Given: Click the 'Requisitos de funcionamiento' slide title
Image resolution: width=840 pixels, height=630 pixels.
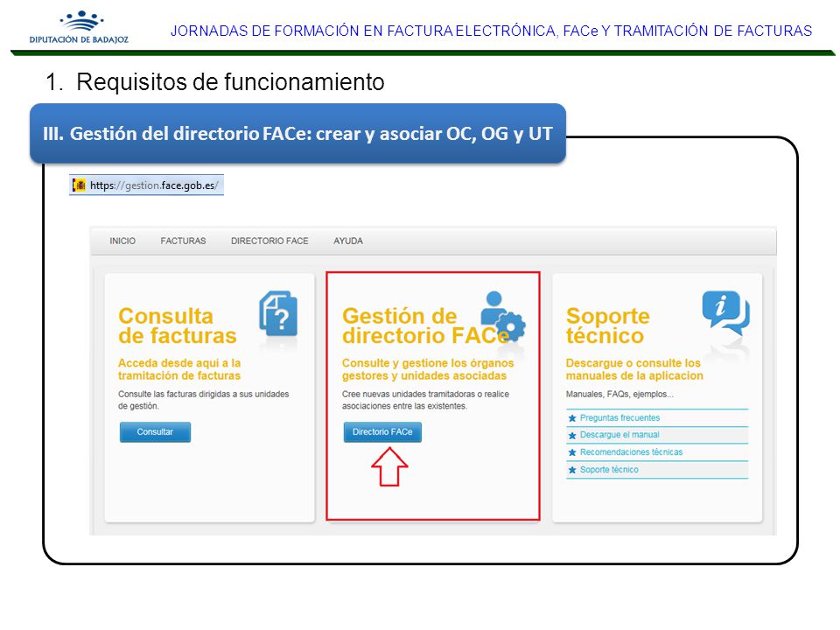Looking at the screenshot, I should pyautogui.click(x=230, y=82).
